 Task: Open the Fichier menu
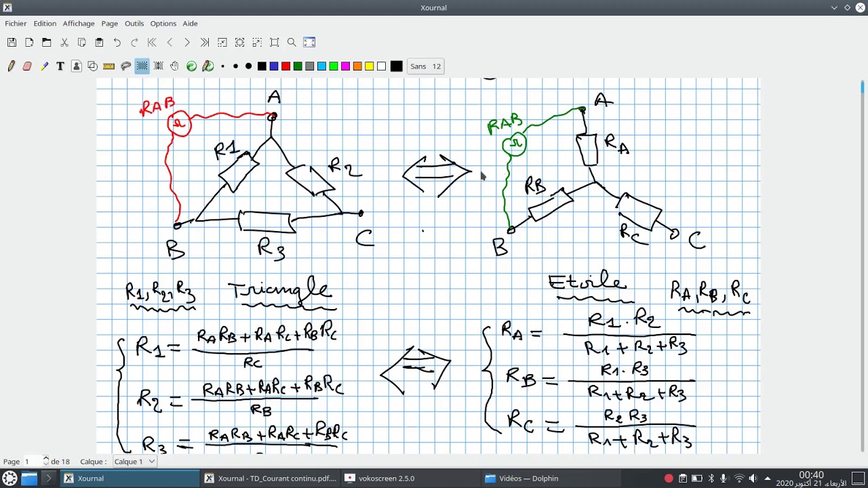[16, 24]
